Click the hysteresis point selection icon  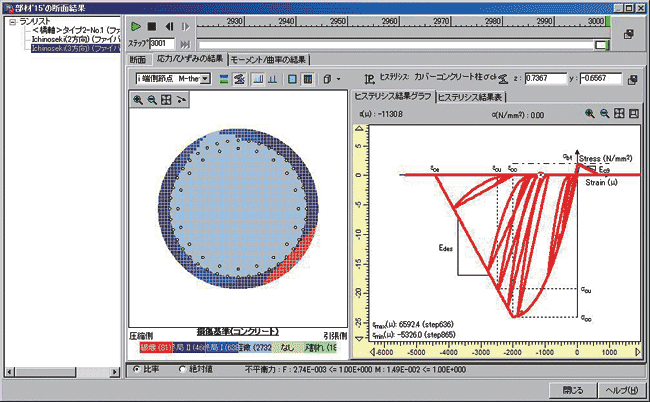click(369, 79)
